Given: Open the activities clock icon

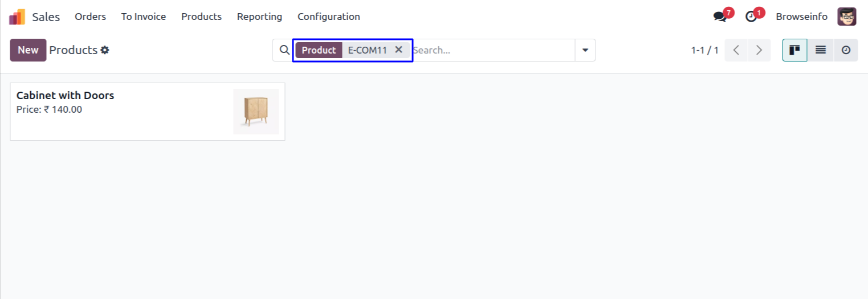Looking at the screenshot, I should tap(751, 17).
